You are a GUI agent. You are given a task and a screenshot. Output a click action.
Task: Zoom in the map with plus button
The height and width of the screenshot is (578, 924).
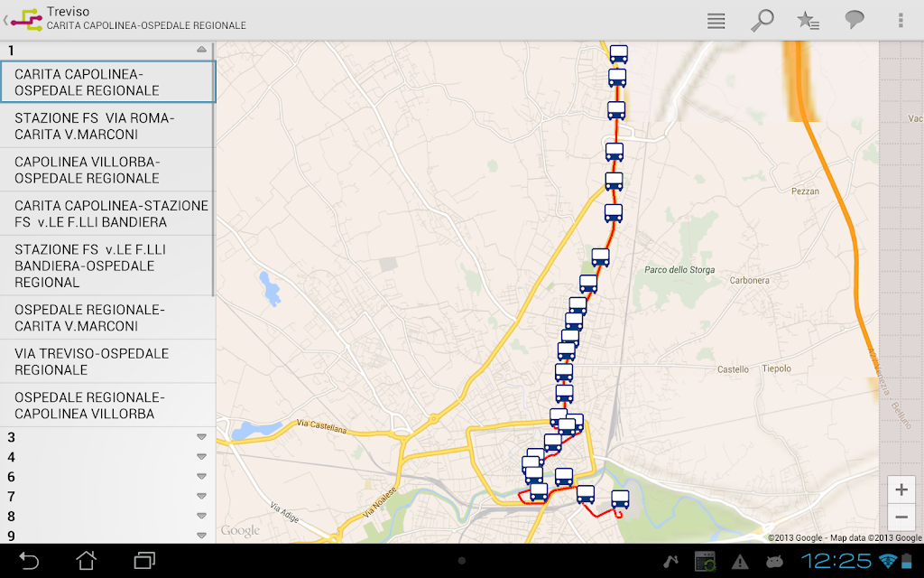click(901, 489)
